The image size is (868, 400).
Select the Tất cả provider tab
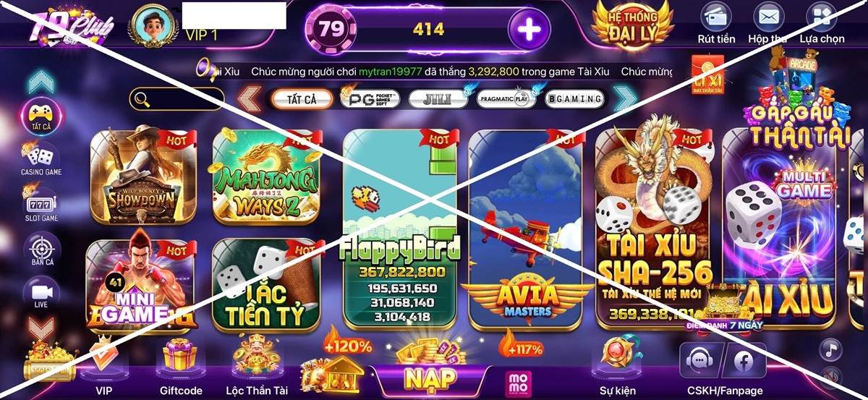click(302, 99)
